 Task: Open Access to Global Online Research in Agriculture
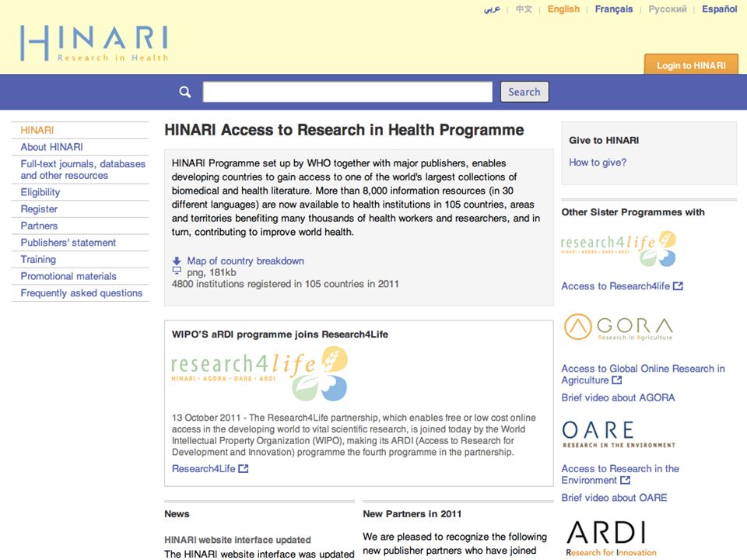643,374
